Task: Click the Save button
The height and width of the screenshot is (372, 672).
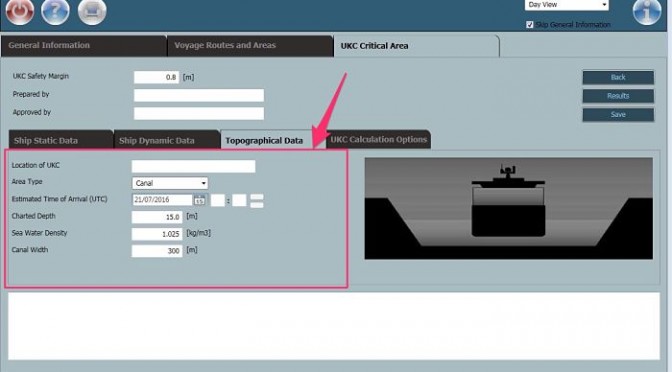Action: [618, 115]
